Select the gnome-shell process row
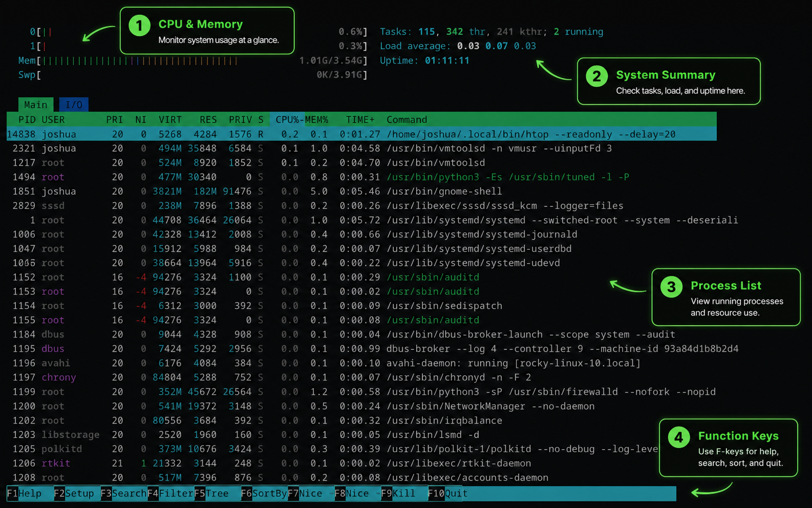Viewport: 812px width, 508px height. pos(361,192)
